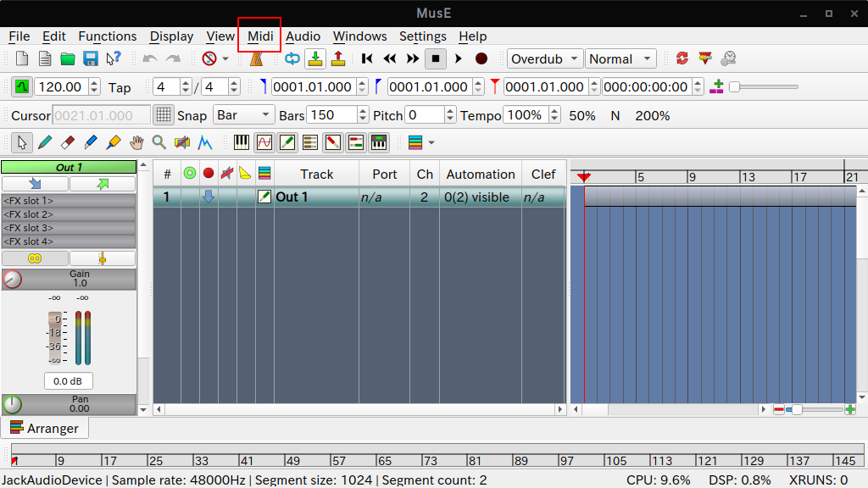
Task: Click the Tap tempo button
Action: pos(120,87)
